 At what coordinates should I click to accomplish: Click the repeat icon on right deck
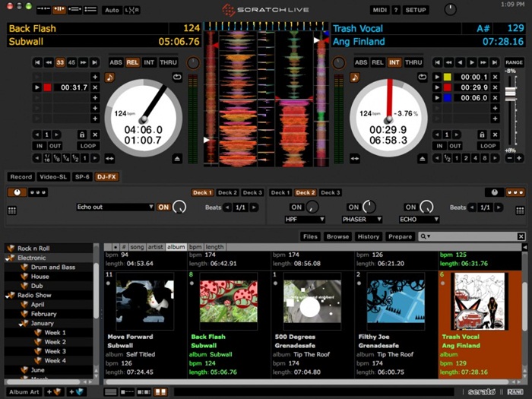423,77
